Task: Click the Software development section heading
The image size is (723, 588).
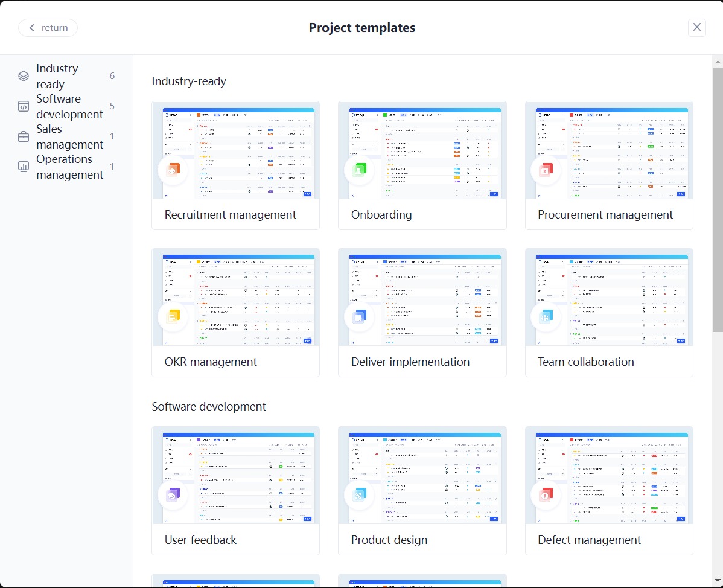Action: point(209,406)
